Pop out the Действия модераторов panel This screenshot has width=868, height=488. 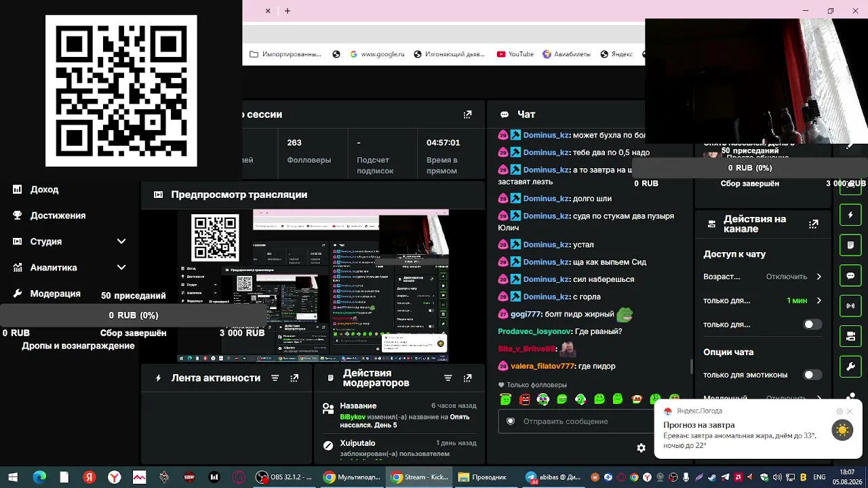pyautogui.click(x=467, y=378)
